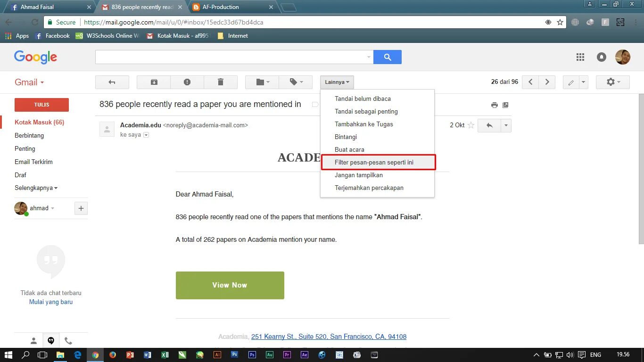
Task: Open the Google apps grid
Action: click(x=580, y=57)
